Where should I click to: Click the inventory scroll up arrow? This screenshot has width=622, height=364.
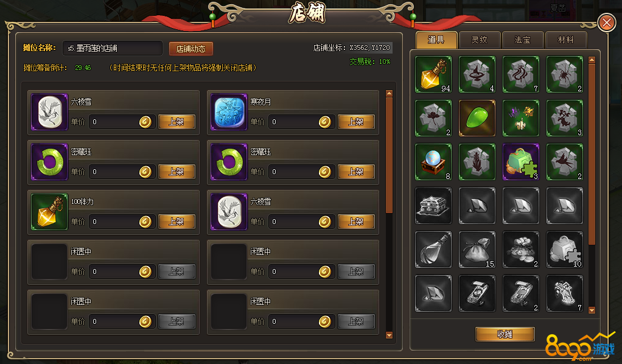pyautogui.click(x=592, y=60)
